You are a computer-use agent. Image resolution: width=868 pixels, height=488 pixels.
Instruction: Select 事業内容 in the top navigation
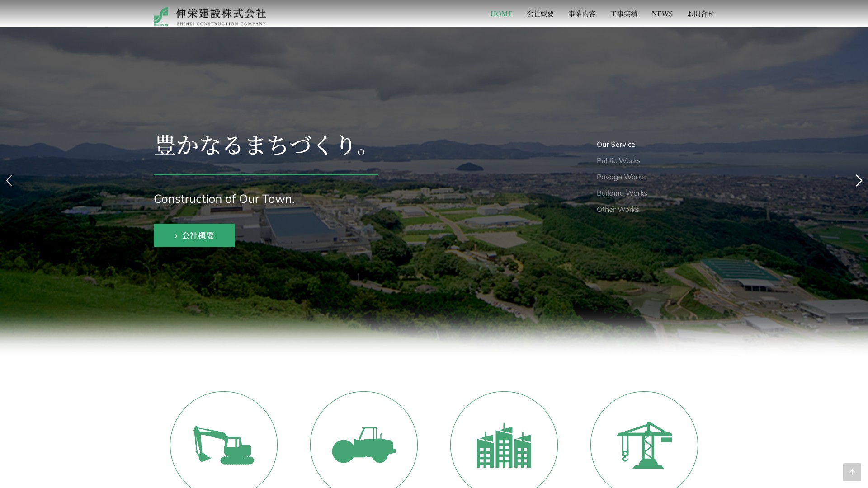click(x=582, y=14)
